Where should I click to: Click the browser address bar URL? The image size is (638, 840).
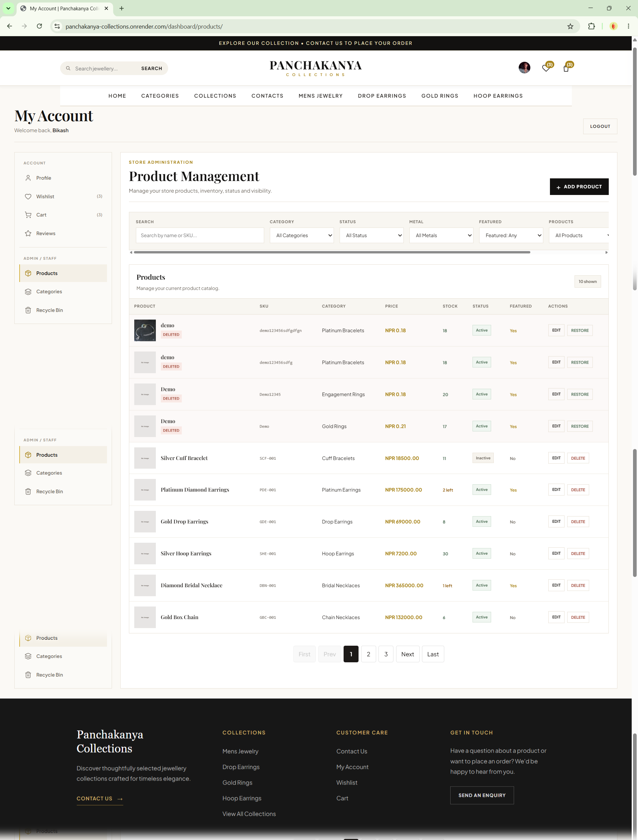144,26
